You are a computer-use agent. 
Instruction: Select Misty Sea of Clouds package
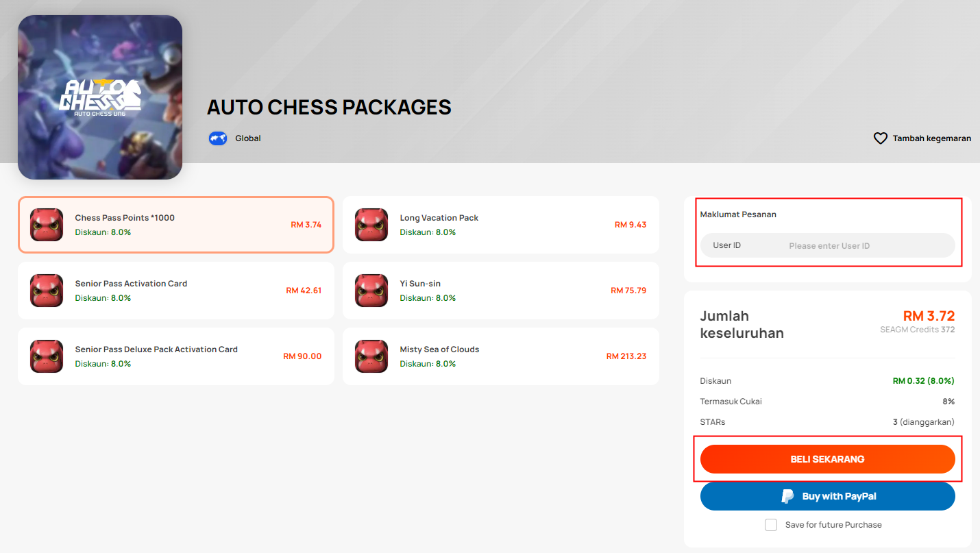coord(500,356)
